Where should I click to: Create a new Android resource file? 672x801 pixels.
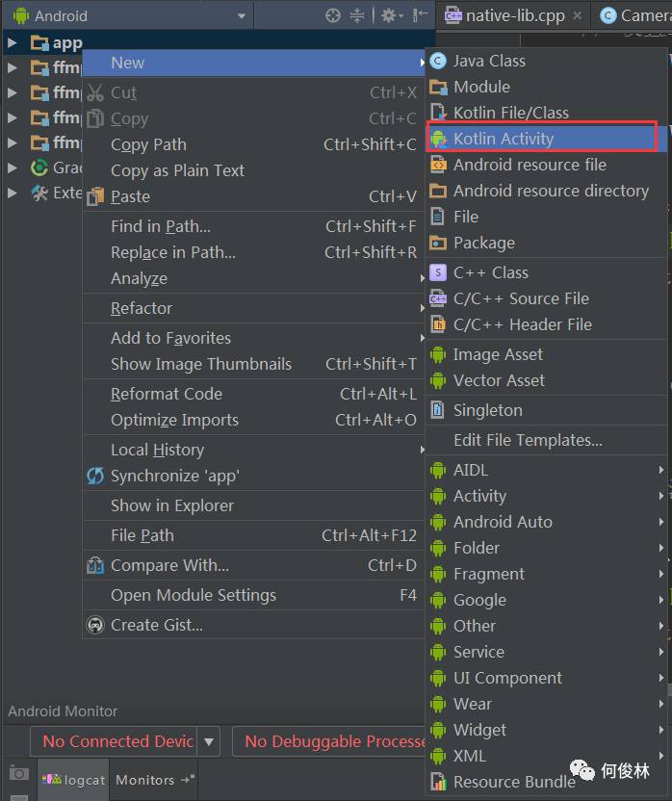click(546, 165)
